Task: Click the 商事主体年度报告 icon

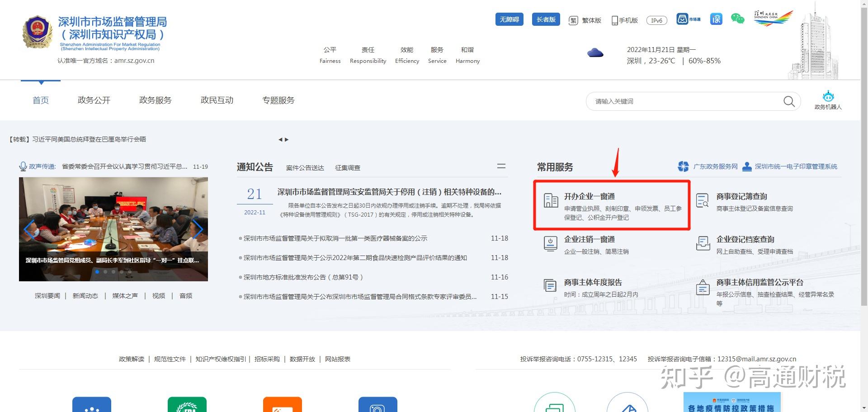Action: (550, 286)
